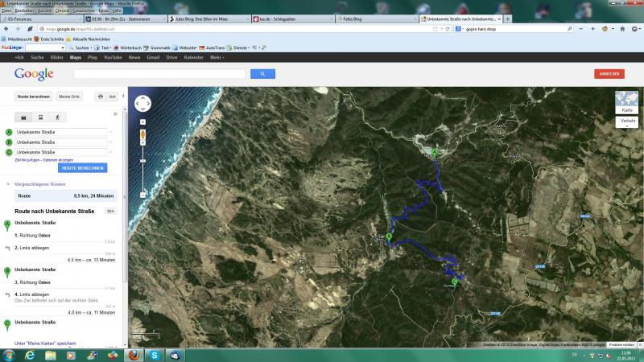
Task: Click the destination A address field
Action: point(60,131)
